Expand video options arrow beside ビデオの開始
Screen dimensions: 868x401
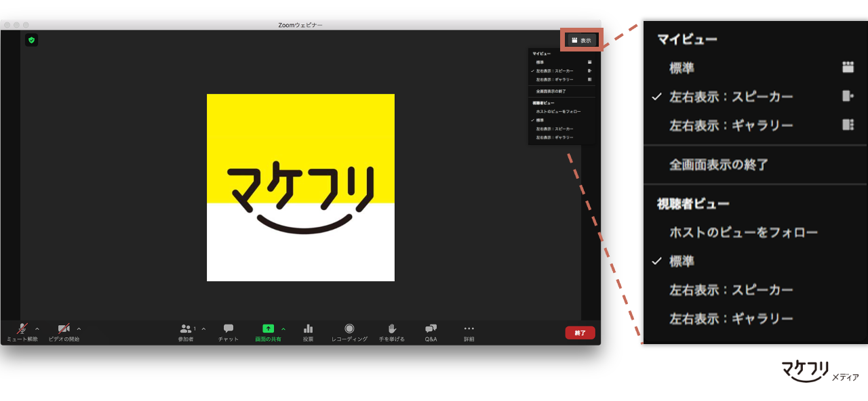(79, 329)
